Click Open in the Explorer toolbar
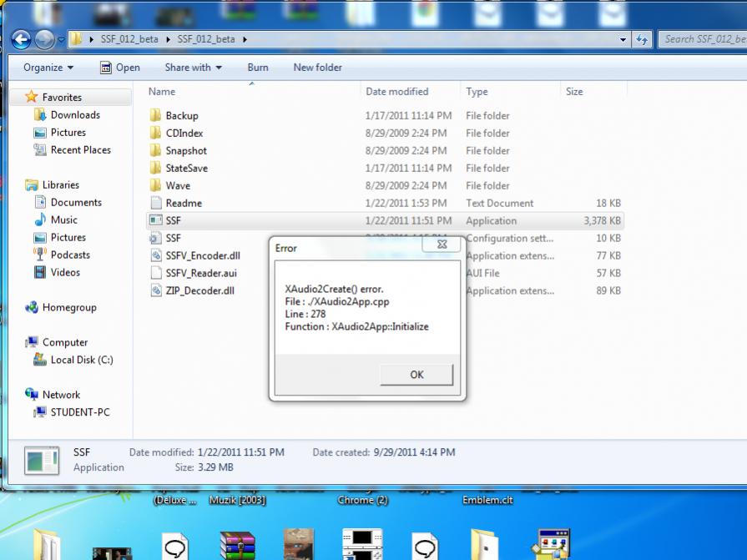Viewport: 747px width, 560px height. pos(120,68)
